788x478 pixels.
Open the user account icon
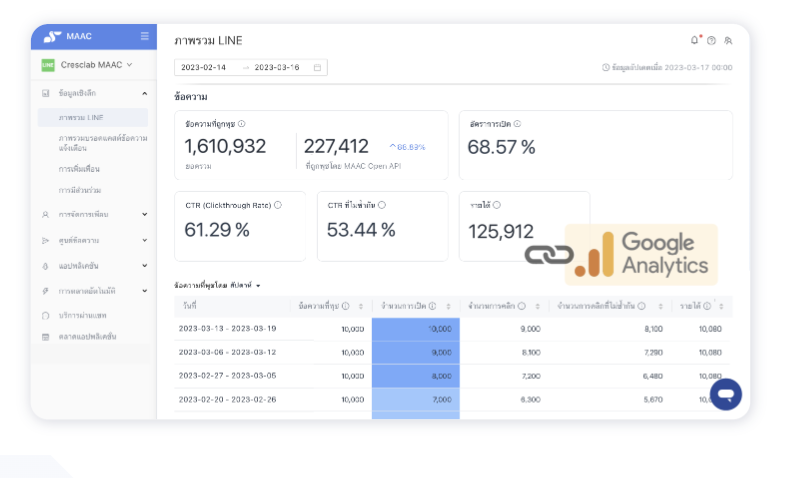[728, 41]
